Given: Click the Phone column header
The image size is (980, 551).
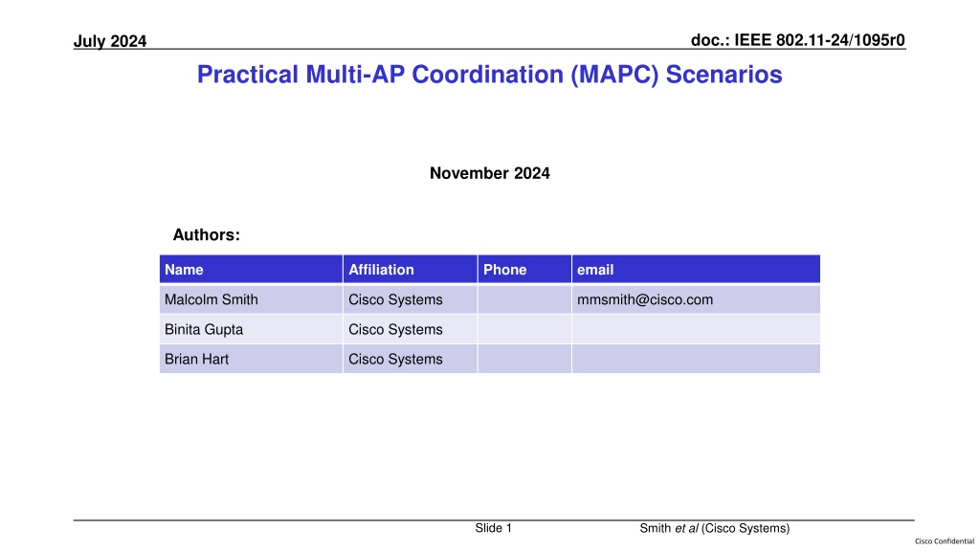Looking at the screenshot, I should pos(524,269).
